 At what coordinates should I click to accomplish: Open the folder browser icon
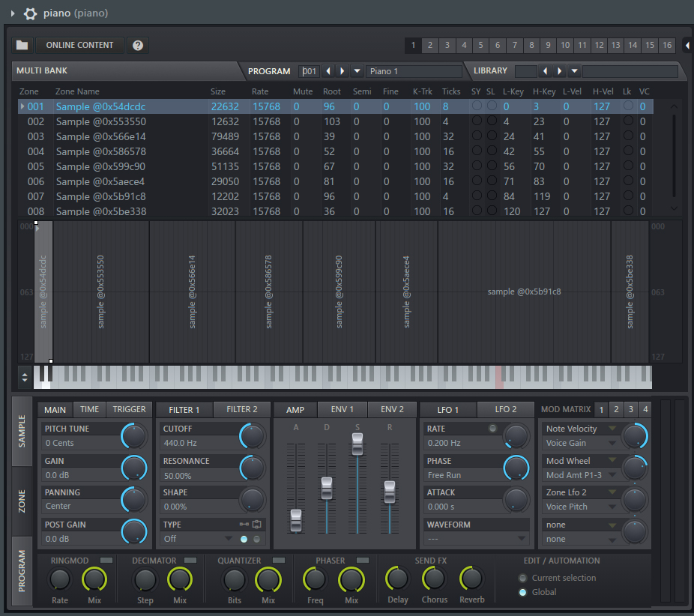(x=22, y=45)
